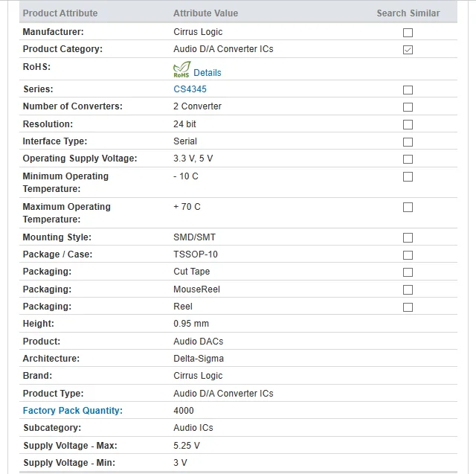
Task: Click the - 10 C temperature value
Action: pos(186,176)
